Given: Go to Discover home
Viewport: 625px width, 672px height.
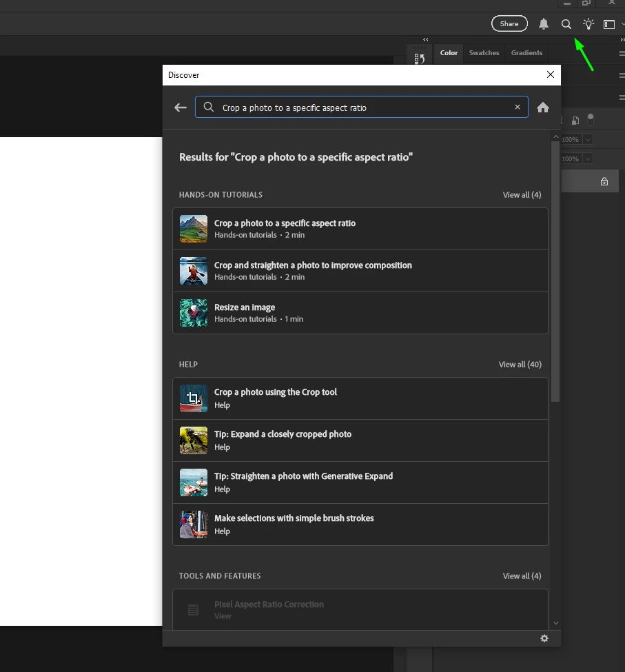Looking at the screenshot, I should click(x=543, y=107).
